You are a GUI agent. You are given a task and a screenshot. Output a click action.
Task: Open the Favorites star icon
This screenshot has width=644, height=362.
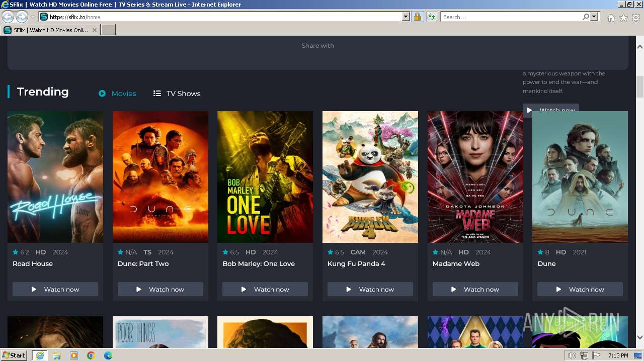click(x=623, y=18)
